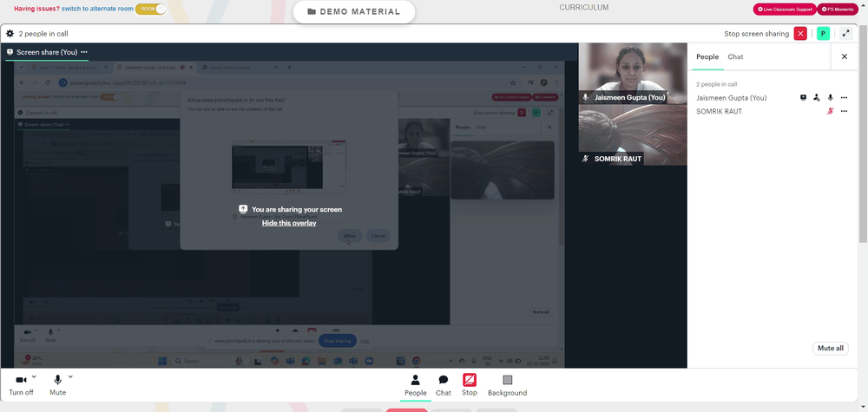Click switch to alternate room link

97,9
